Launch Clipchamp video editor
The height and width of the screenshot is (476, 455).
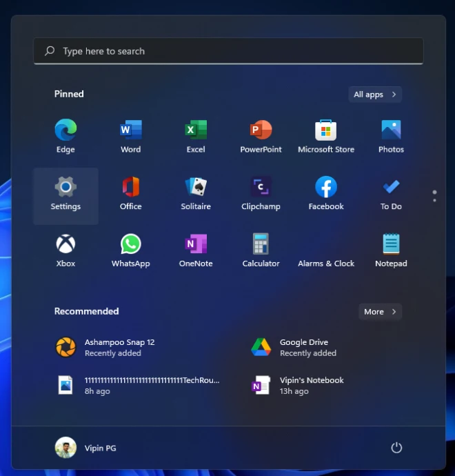click(x=261, y=196)
